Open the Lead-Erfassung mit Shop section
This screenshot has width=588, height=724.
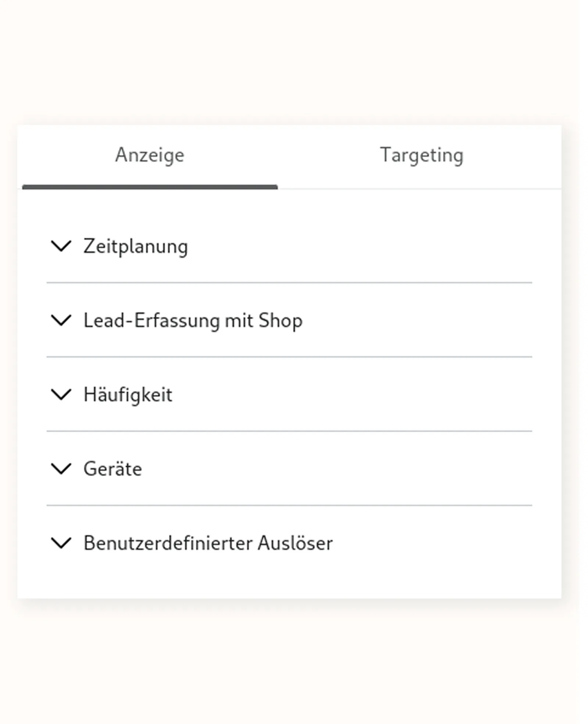pyautogui.click(x=193, y=321)
